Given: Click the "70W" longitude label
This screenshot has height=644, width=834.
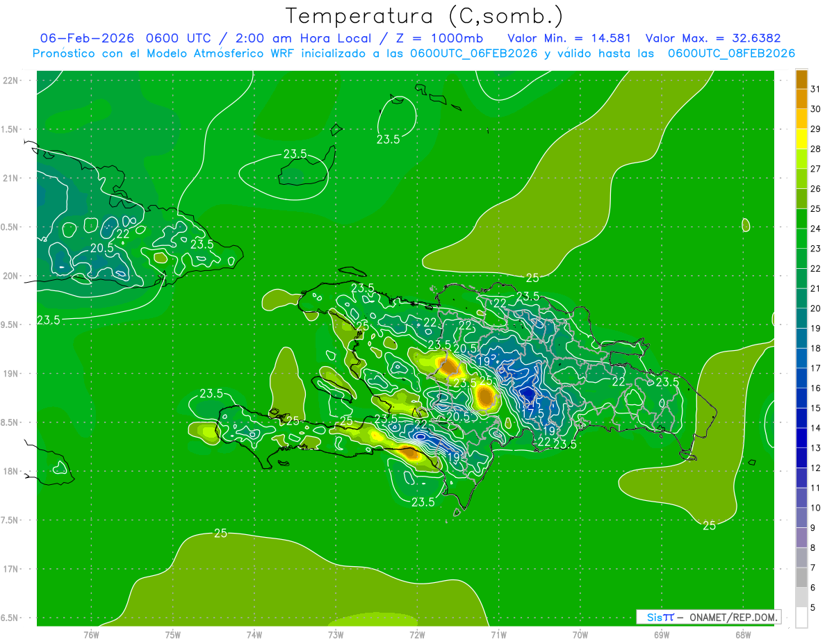Looking at the screenshot, I should pos(580,634).
